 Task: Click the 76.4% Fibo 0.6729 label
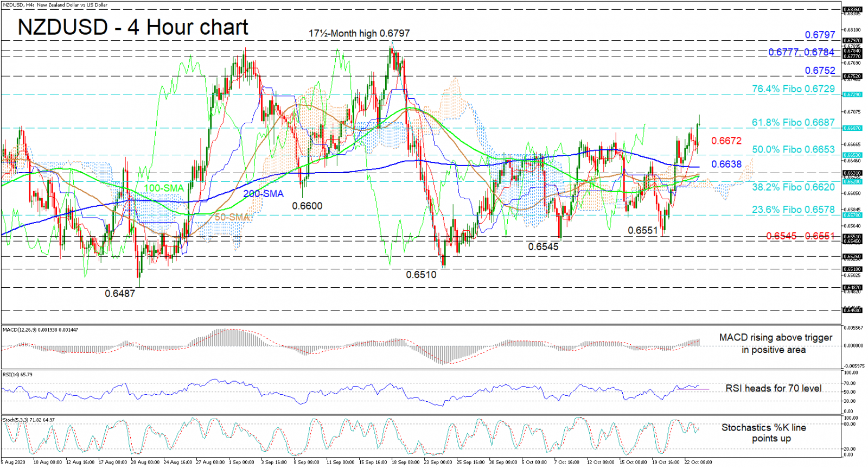[793, 89]
